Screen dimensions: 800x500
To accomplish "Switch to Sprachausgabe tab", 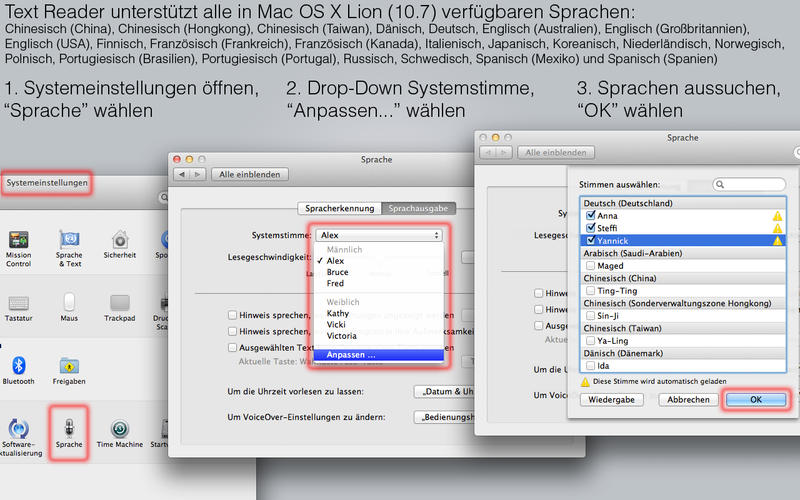I will click(418, 208).
